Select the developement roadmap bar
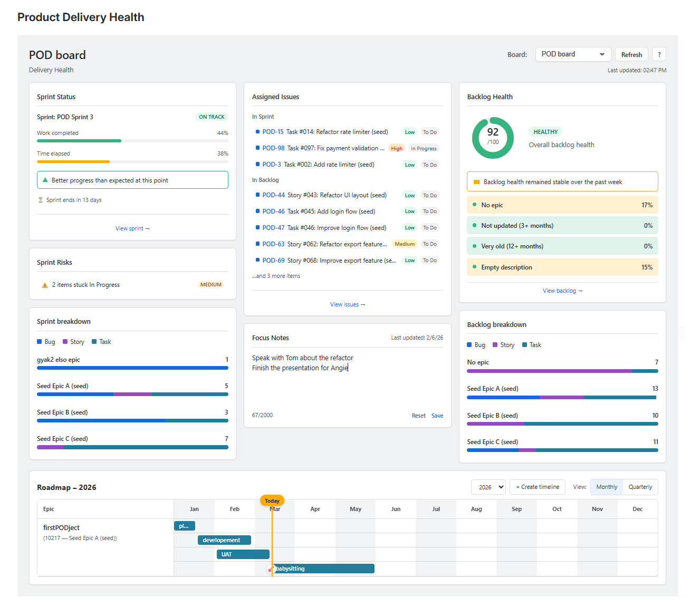Screen dimensions: 700x616 tap(224, 540)
